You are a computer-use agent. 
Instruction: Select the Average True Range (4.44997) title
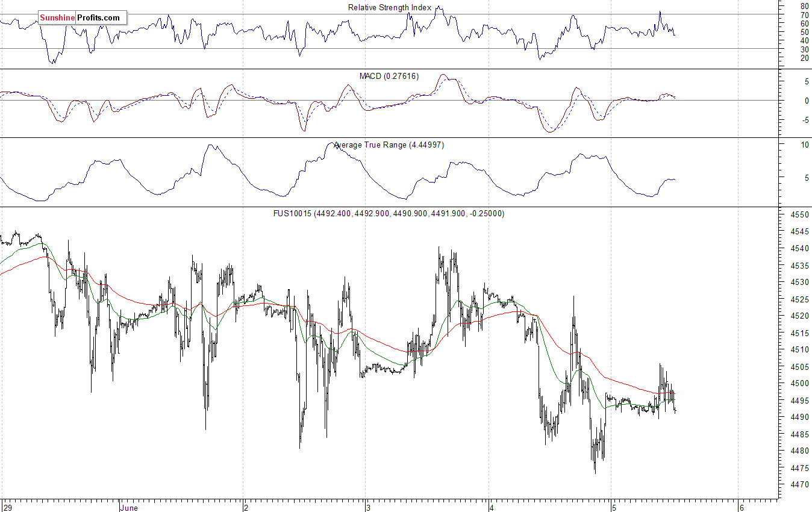click(x=389, y=145)
